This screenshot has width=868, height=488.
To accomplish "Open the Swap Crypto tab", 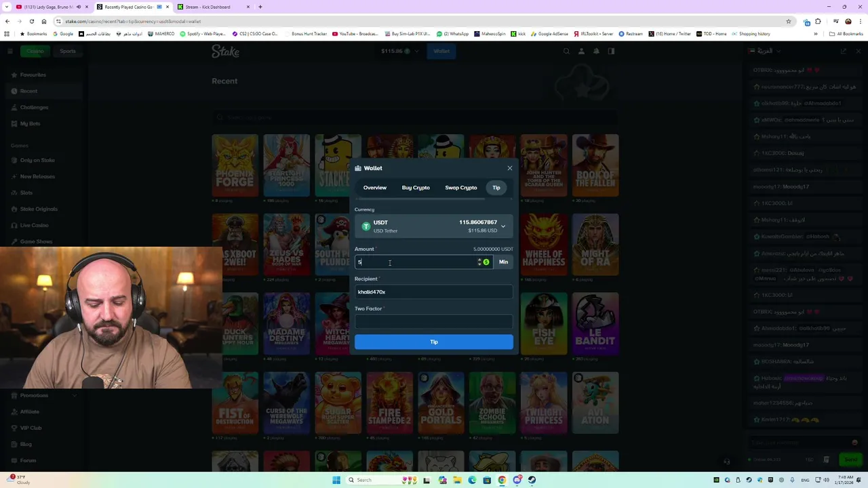I will coord(461,188).
